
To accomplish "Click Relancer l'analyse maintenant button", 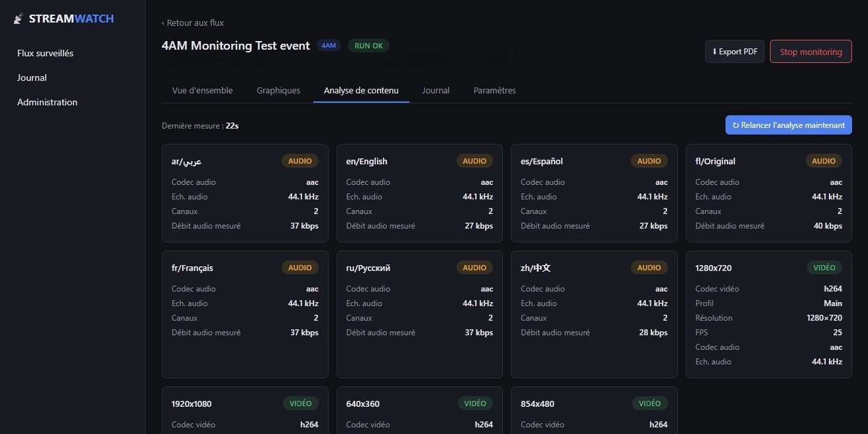I will pyautogui.click(x=788, y=125).
